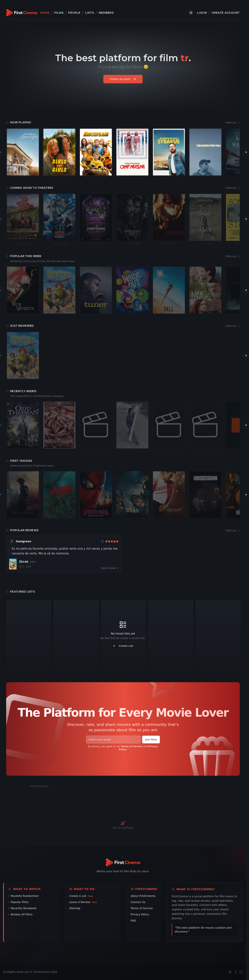Image resolution: width=249 pixels, height=980 pixels.
Task: Open the Obsession poster in First Choices
Action: tap(205, 495)
